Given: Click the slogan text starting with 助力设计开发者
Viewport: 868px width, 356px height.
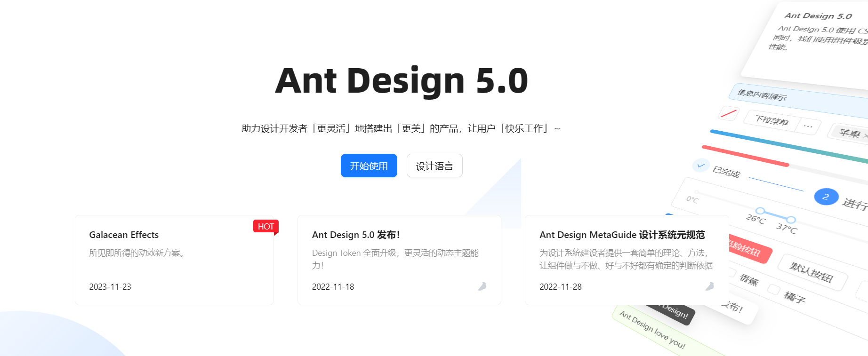Looking at the screenshot, I should (x=401, y=128).
